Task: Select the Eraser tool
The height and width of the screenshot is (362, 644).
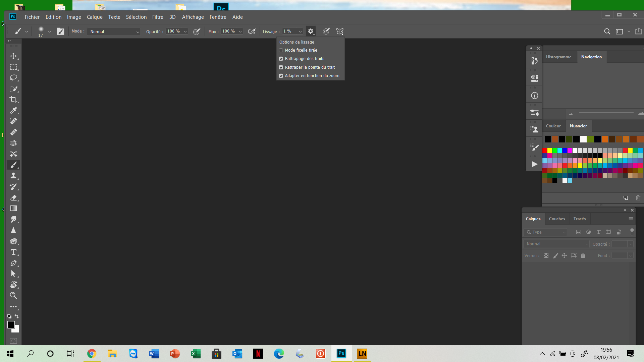Action: click(x=13, y=197)
